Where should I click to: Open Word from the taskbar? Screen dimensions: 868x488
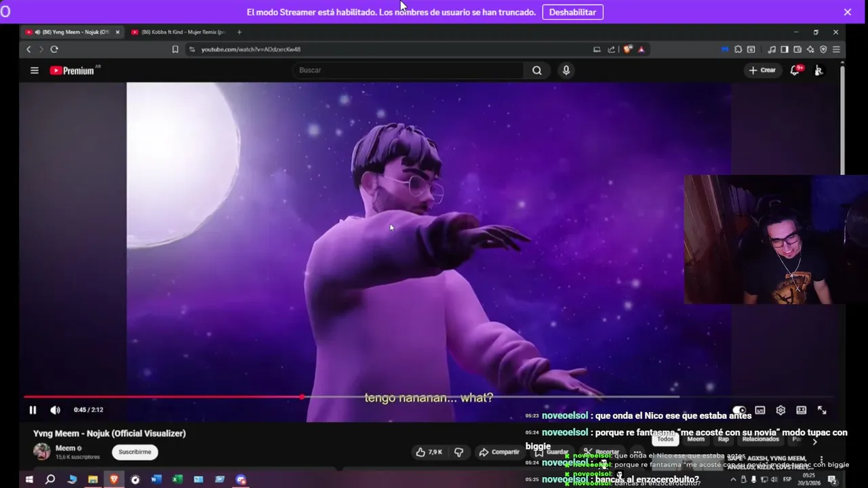coord(156,480)
